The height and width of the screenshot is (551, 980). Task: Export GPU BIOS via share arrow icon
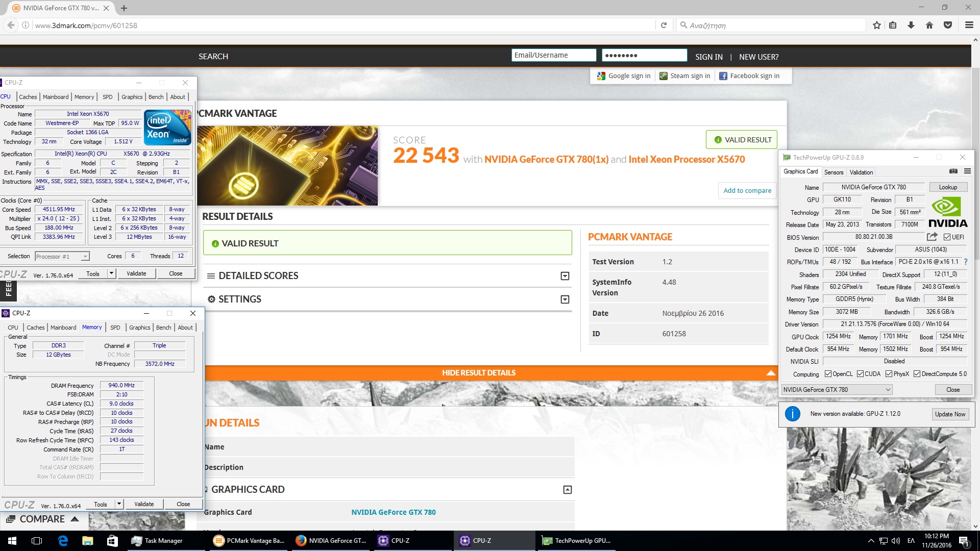pyautogui.click(x=932, y=237)
